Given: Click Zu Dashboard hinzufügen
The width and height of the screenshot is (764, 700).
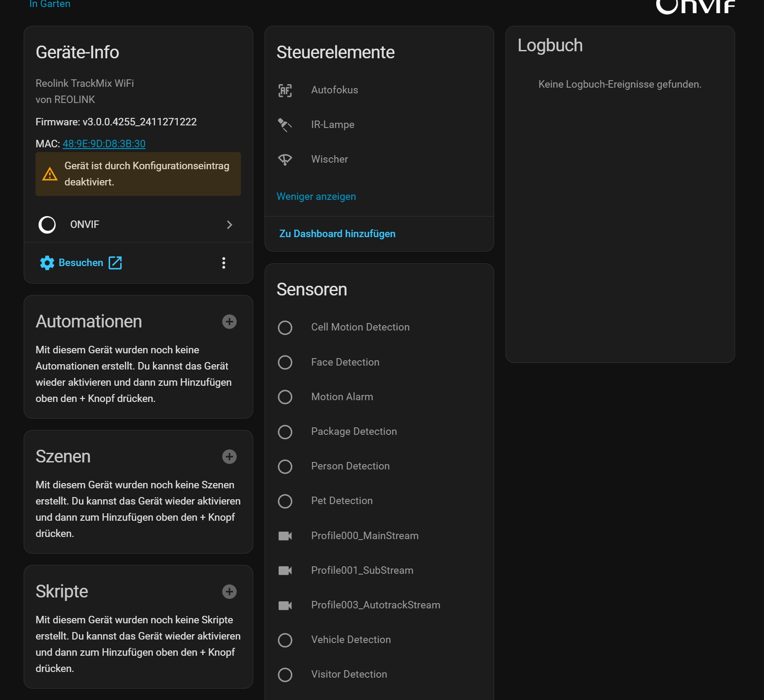Looking at the screenshot, I should coord(337,234).
